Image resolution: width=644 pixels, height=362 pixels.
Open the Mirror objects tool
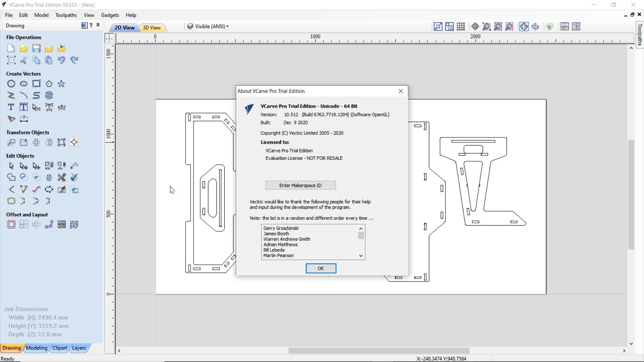coord(49,142)
